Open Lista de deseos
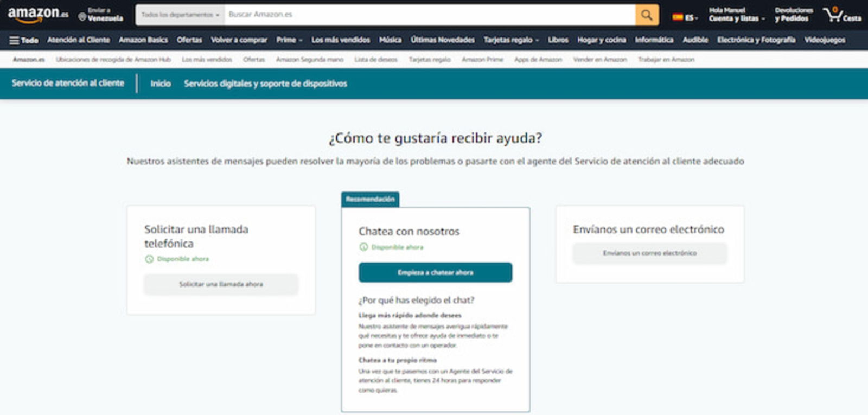Image resolution: width=868 pixels, height=415 pixels. tap(376, 60)
